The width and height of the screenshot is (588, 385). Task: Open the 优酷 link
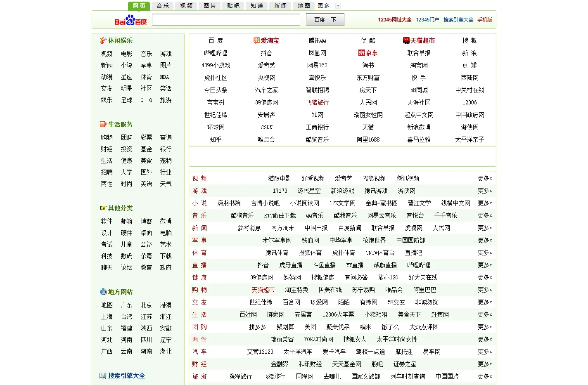(368, 40)
